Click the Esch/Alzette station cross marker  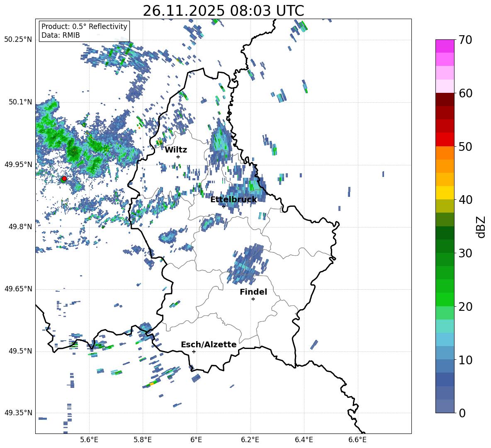[x=194, y=351]
